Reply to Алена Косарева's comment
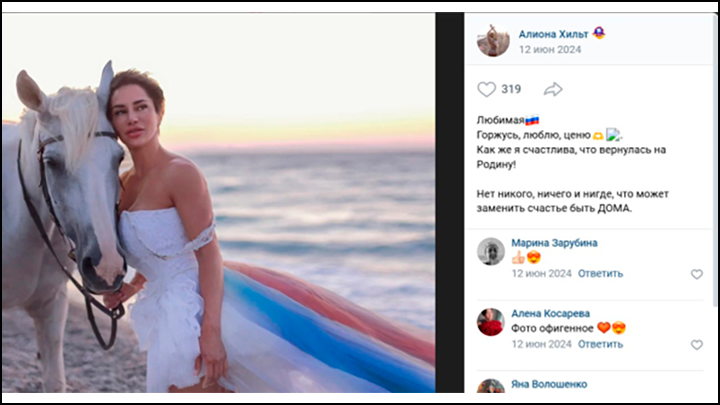This screenshot has width=720, height=405. (600, 344)
